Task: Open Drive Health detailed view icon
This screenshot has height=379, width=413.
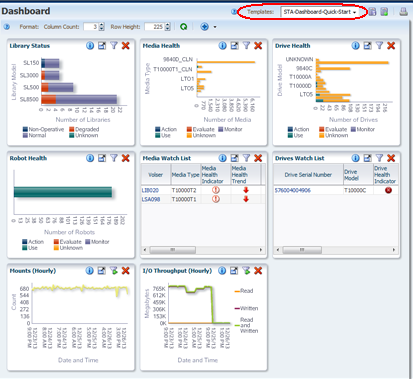Action: click(x=367, y=46)
